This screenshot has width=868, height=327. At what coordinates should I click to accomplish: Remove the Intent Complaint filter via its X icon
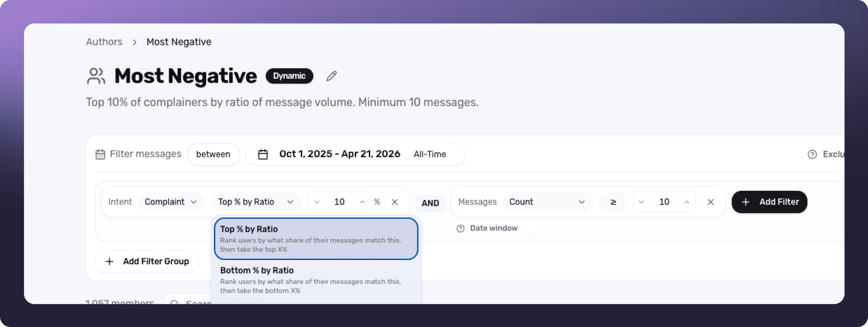pyautogui.click(x=395, y=202)
